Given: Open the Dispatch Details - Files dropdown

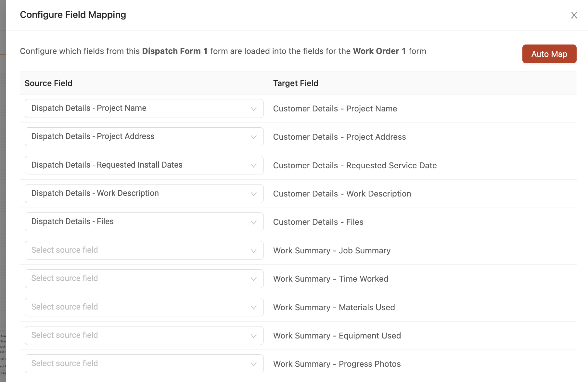Looking at the screenshot, I should [x=144, y=222].
